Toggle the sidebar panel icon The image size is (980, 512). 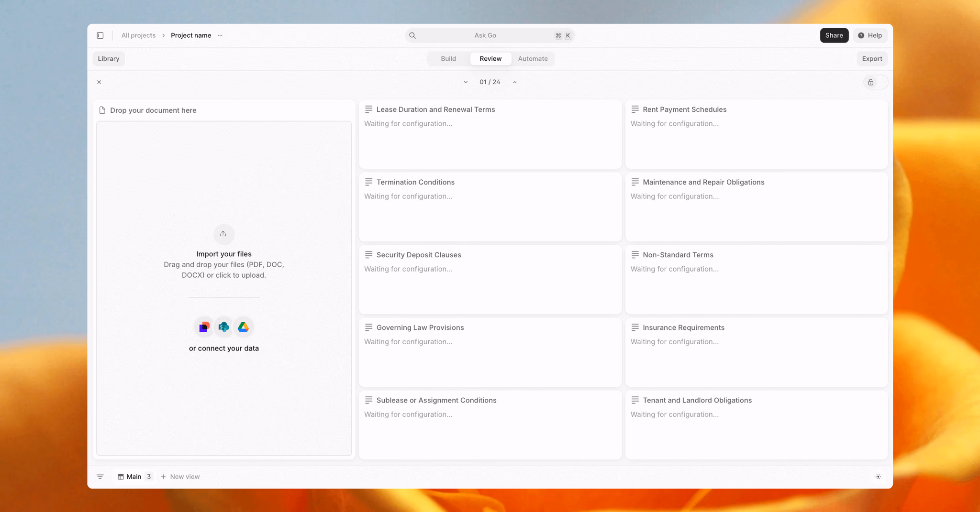(100, 35)
